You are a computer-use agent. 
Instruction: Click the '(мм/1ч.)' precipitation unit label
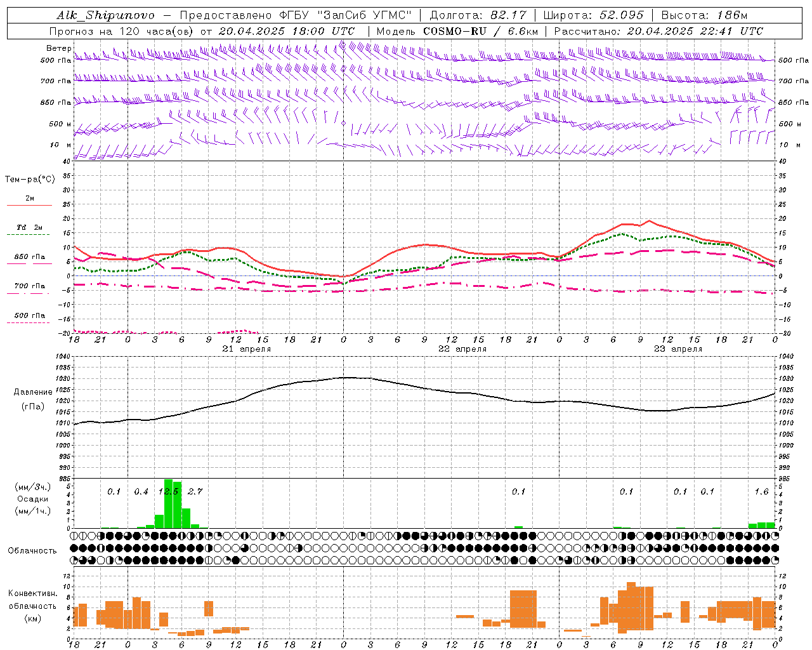pyautogui.click(x=32, y=511)
